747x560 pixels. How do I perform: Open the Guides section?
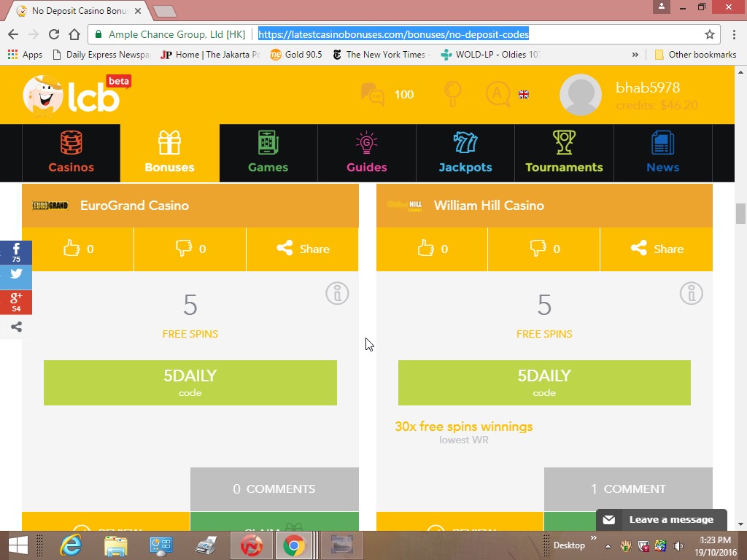367,153
